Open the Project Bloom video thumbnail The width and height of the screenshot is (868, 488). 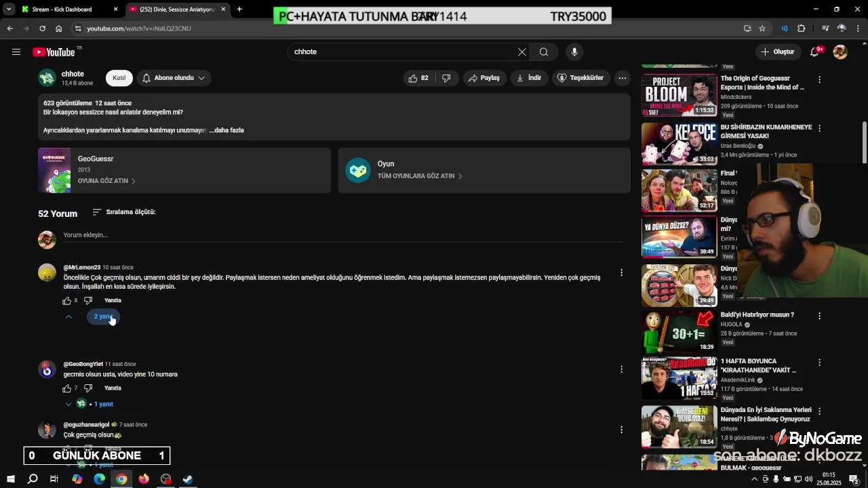pos(679,95)
